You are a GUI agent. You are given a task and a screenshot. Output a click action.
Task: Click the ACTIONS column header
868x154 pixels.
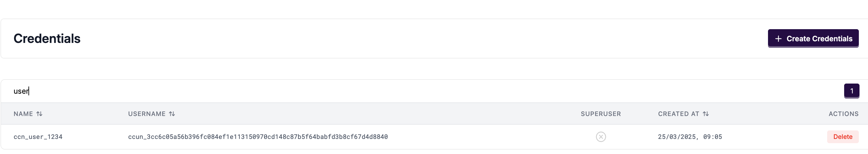(x=843, y=114)
